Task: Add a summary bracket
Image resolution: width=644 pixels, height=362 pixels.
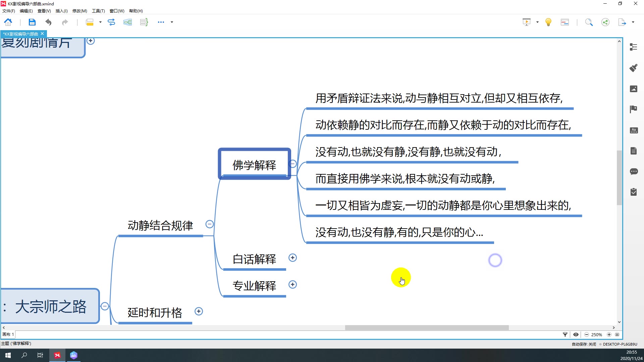Action: [x=144, y=22]
